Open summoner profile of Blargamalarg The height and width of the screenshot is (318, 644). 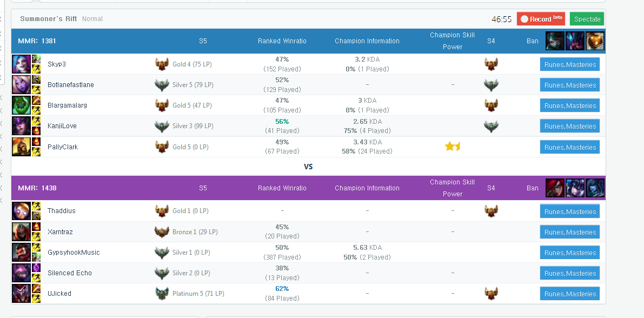pyautogui.click(x=68, y=105)
